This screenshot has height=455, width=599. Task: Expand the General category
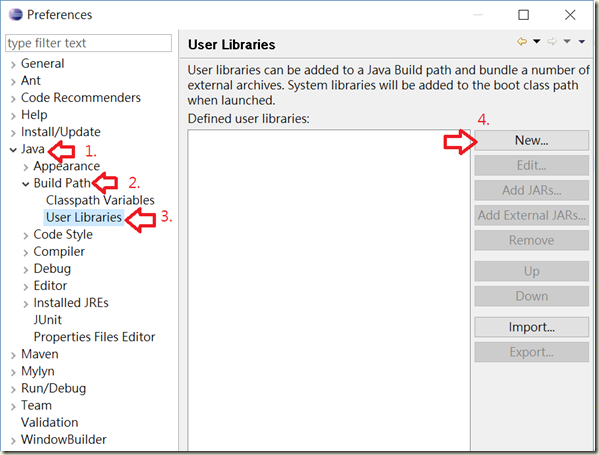(13, 64)
